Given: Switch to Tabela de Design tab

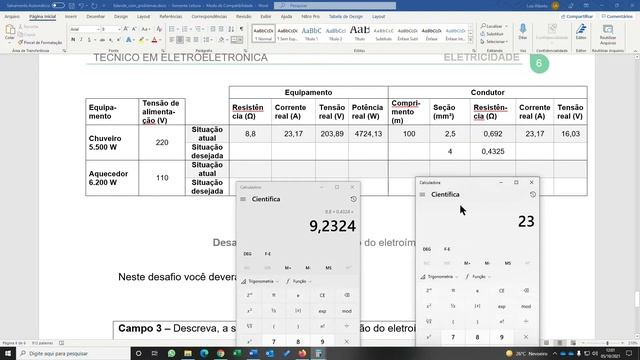Looking at the screenshot, I should 346,16.
